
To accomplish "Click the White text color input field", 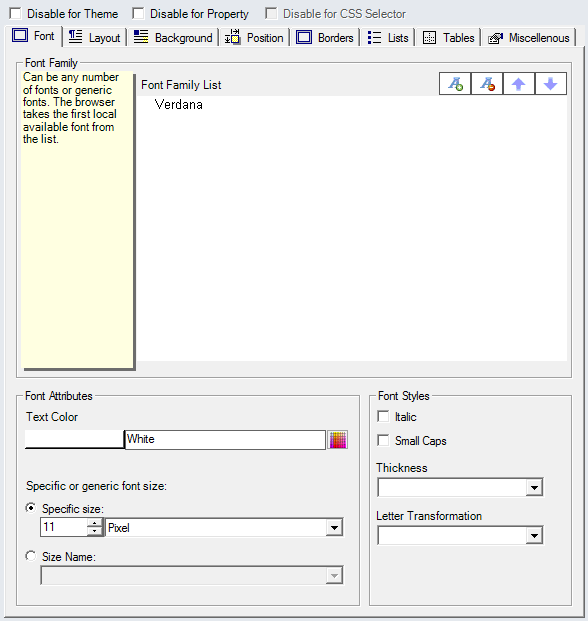I will point(225,440).
